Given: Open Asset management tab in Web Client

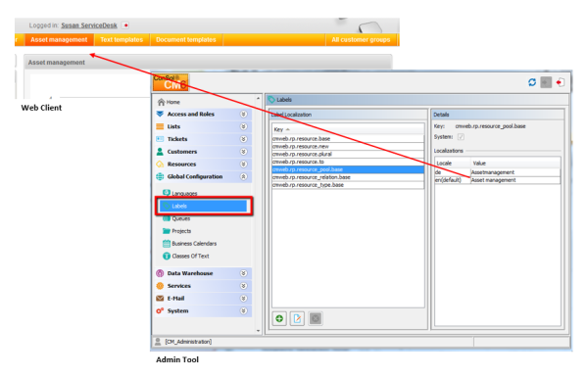Looking at the screenshot, I should [59, 40].
